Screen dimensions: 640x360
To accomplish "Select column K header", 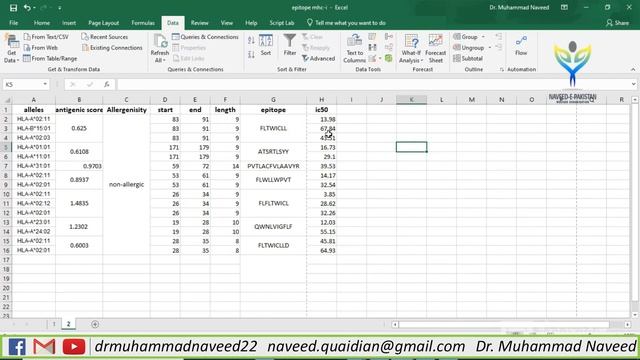I will (x=411, y=100).
